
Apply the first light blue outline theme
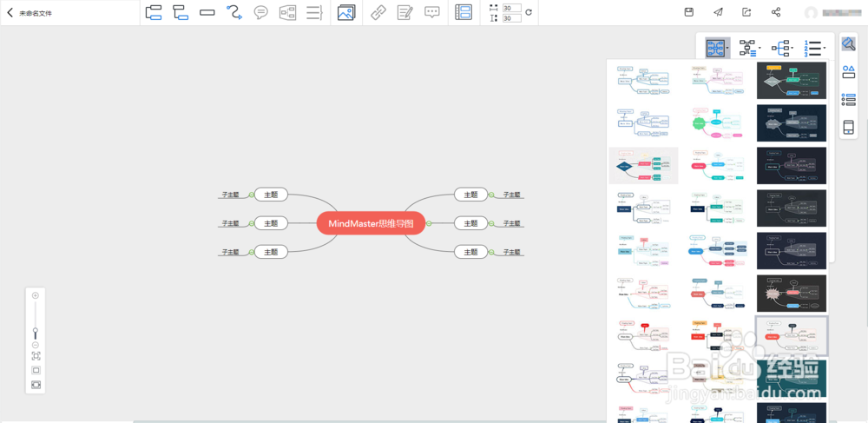(x=643, y=80)
